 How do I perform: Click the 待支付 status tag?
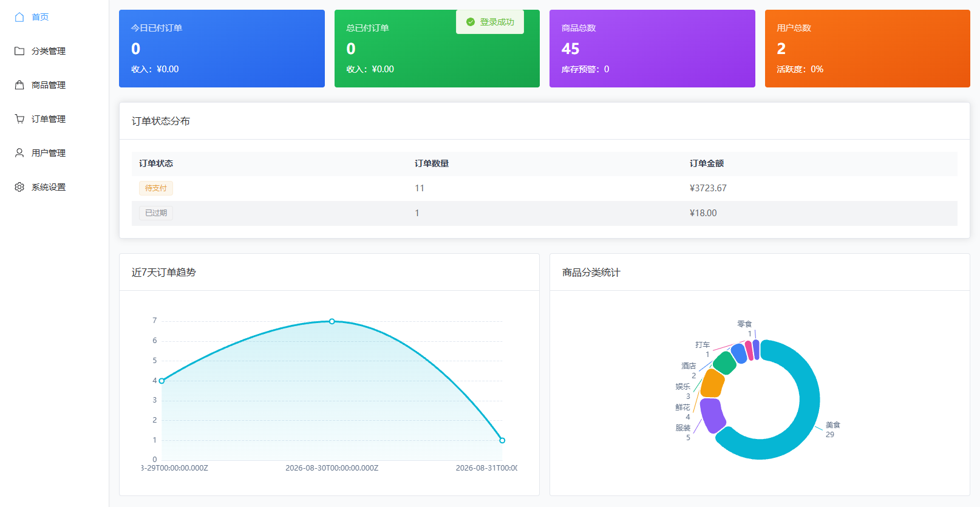tap(156, 188)
